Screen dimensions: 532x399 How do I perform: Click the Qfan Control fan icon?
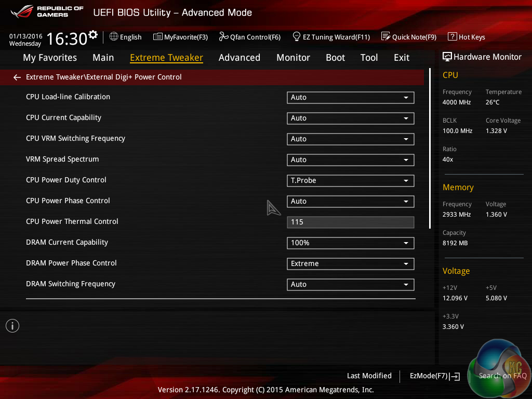[223, 36]
